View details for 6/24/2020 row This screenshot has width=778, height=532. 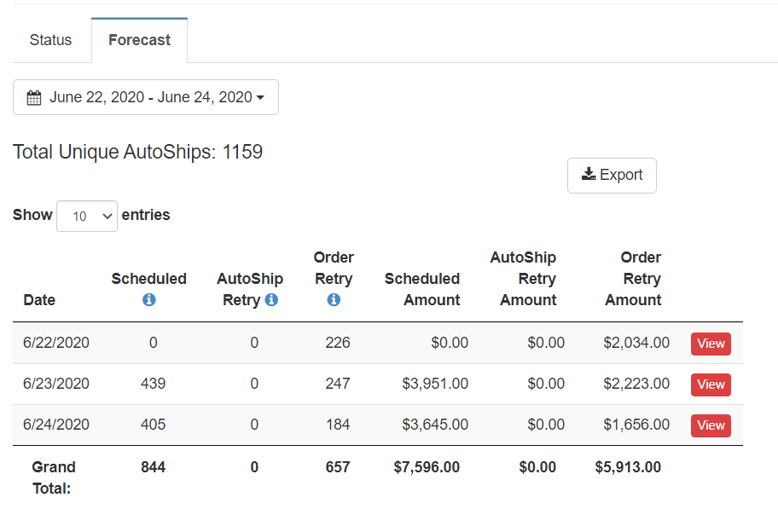coord(711,425)
